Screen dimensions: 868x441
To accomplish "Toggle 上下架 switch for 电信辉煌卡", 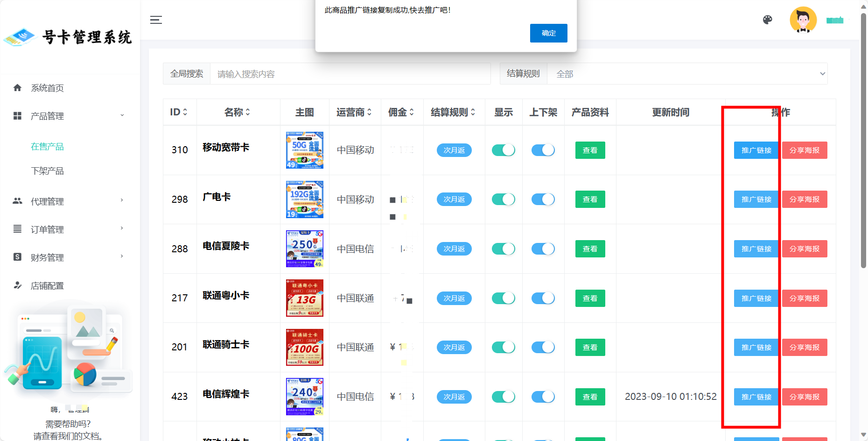I will [543, 397].
